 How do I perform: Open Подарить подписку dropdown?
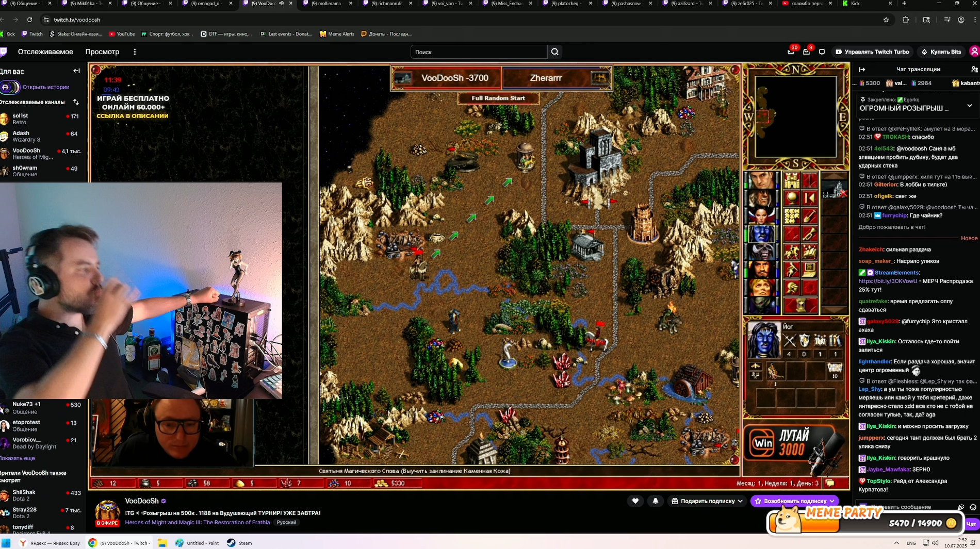click(x=707, y=501)
